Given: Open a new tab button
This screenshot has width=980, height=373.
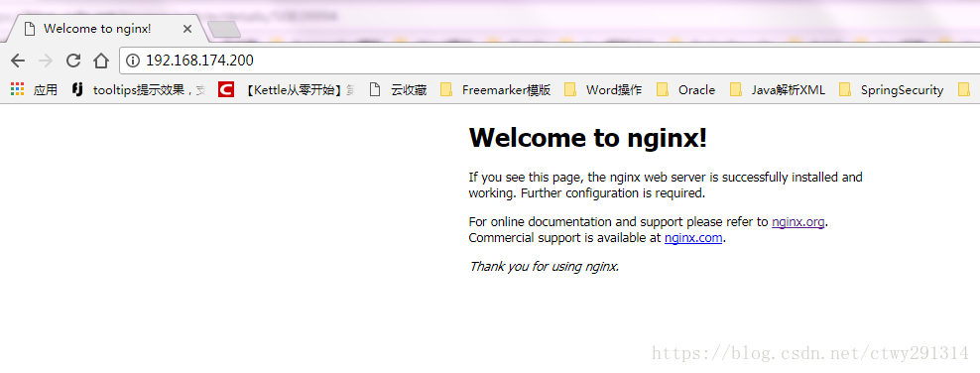Looking at the screenshot, I should coord(224,29).
